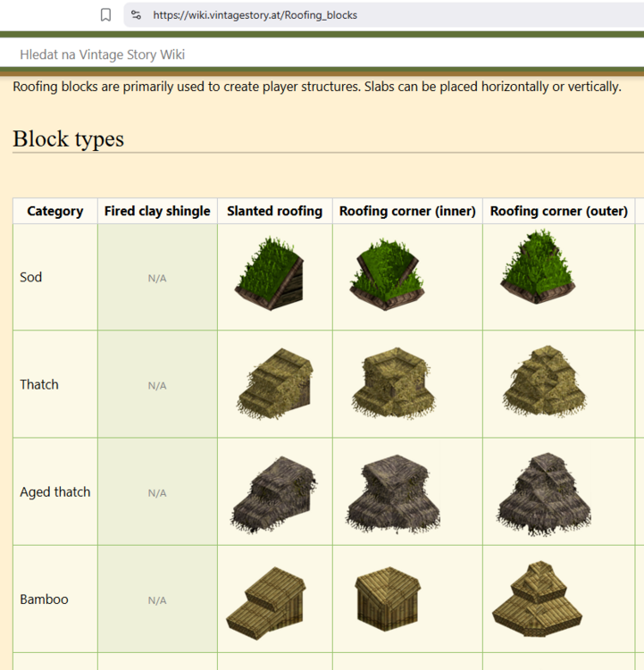The width and height of the screenshot is (644, 670).
Task: Click the Thatch outer corner roofing image
Action: pyautogui.click(x=539, y=384)
